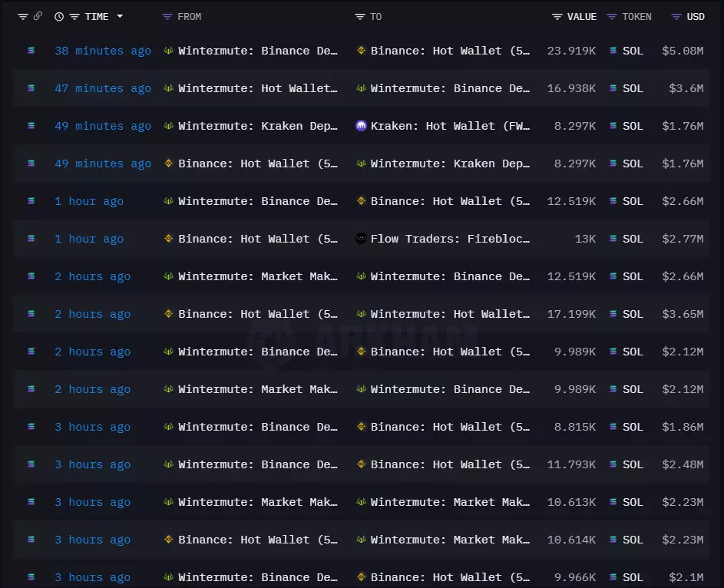Select the 16.938K value cell
This screenshot has width=724, height=588.
pyautogui.click(x=572, y=88)
